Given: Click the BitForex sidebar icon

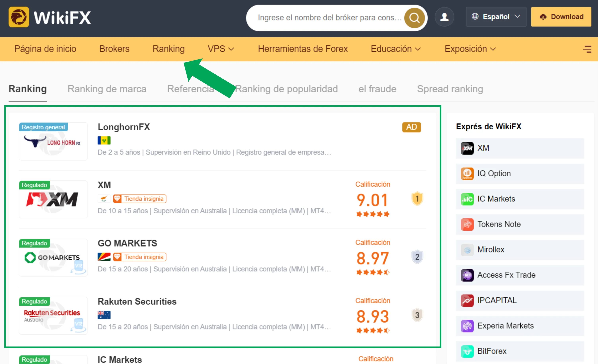Looking at the screenshot, I should (x=467, y=351).
